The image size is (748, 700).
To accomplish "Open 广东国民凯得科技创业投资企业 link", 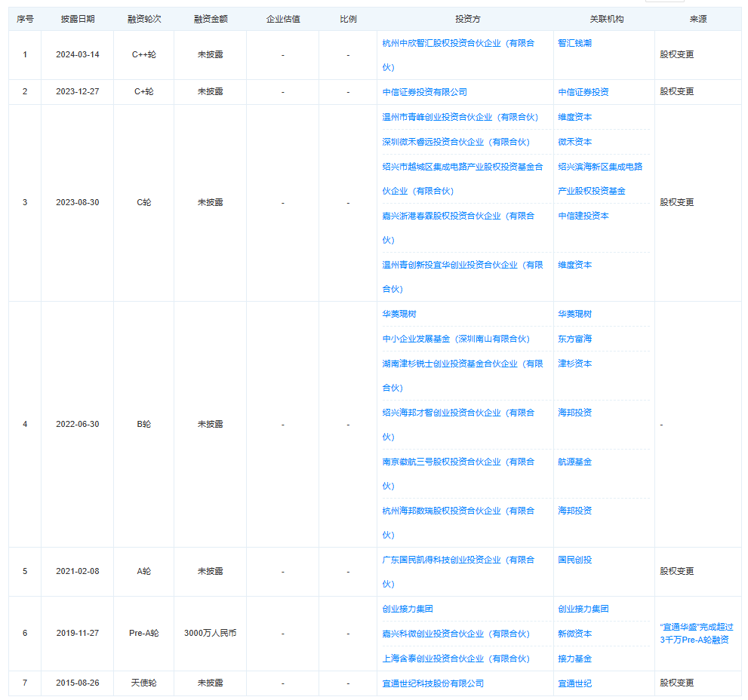I will [x=458, y=573].
